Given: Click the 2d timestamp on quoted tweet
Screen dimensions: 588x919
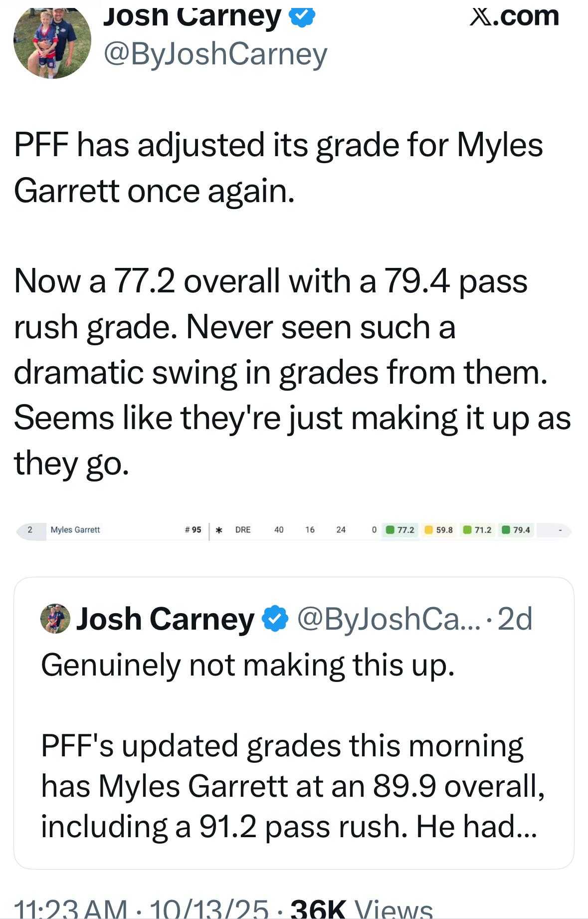Looking at the screenshot, I should (x=515, y=619).
